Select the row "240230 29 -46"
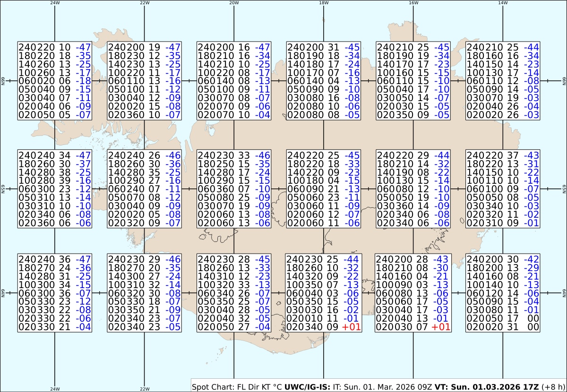567x392 pixels. tap(144, 259)
